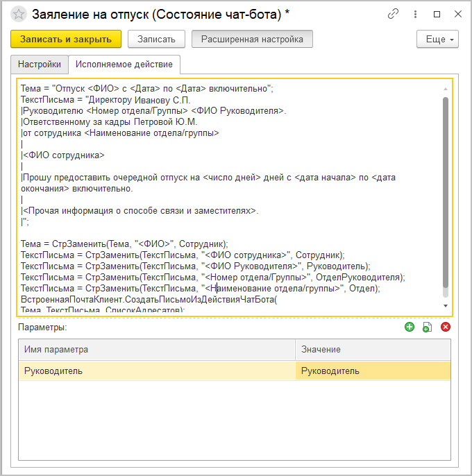
Task: Click the line ТекстПисьма = "Директору Иванову С.П.
Action: 106,100
